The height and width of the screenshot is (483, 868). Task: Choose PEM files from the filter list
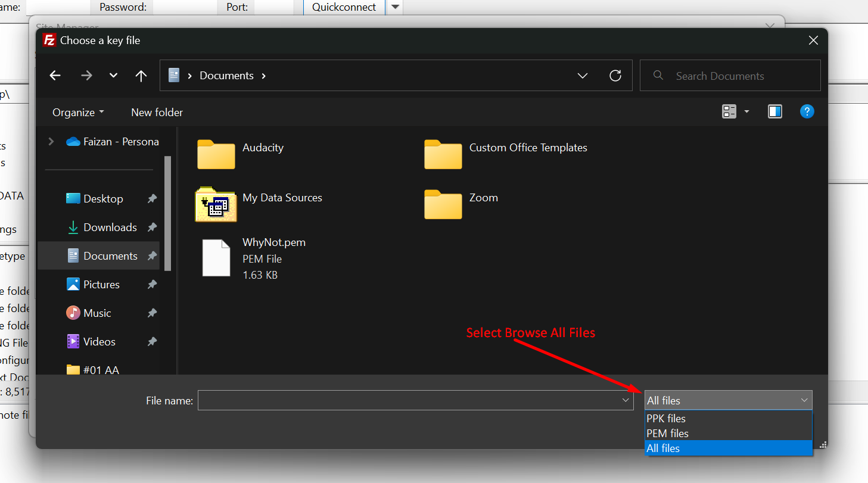[x=728, y=433]
